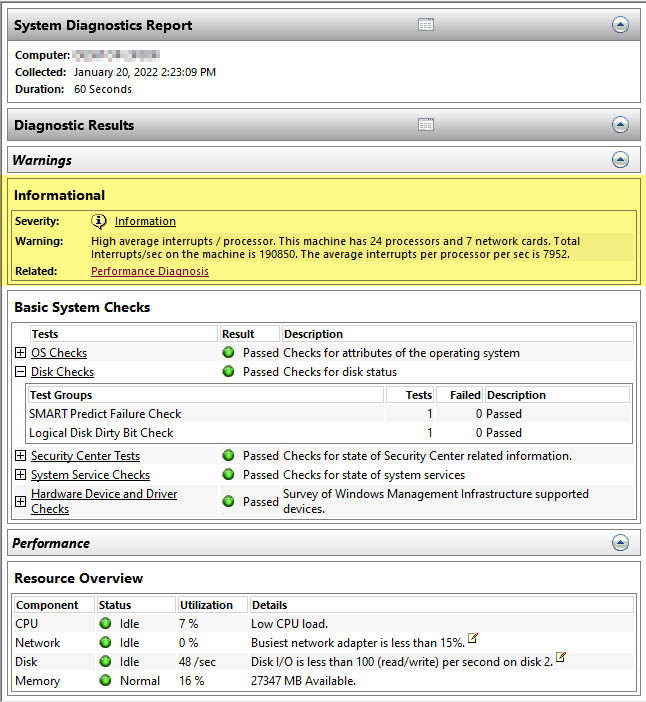Click the Information severity balloon icon
The image size is (646, 702).
[98, 221]
